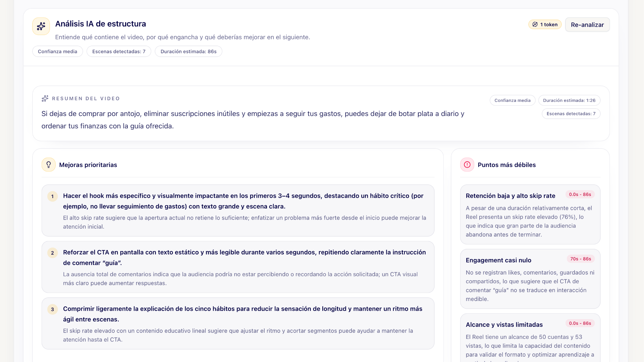Click the token icon in the 1 token badge
Screen dimensions: 644x362
pos(535,24)
